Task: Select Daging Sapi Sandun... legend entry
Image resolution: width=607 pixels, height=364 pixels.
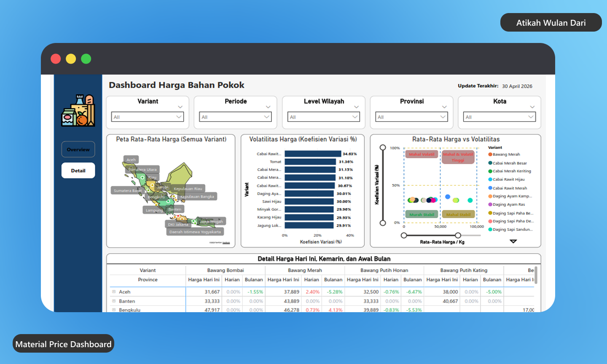Action: pyautogui.click(x=510, y=230)
